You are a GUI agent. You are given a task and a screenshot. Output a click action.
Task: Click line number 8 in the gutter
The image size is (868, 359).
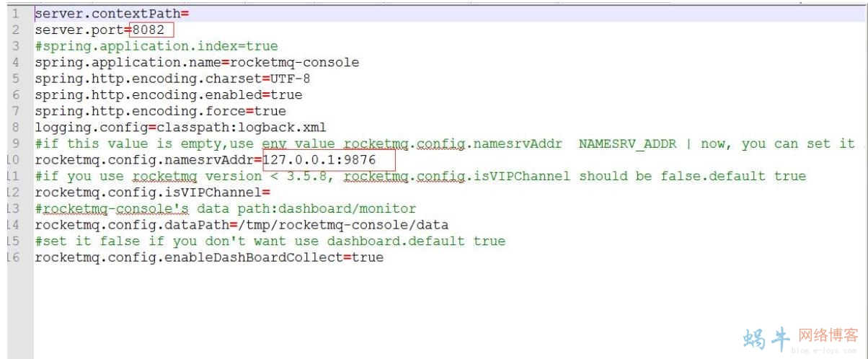coord(16,128)
